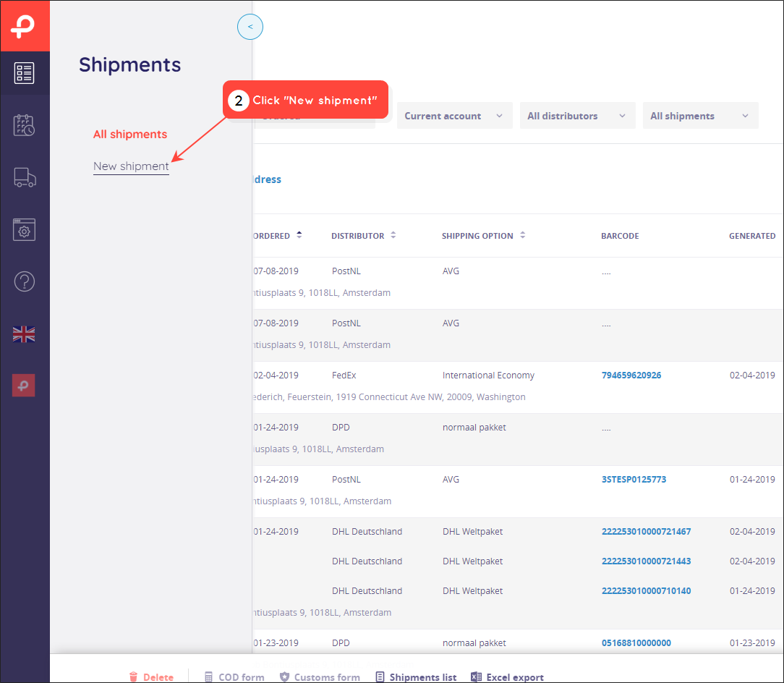Change language via UK flag icon
The image size is (784, 683).
pyautogui.click(x=24, y=334)
